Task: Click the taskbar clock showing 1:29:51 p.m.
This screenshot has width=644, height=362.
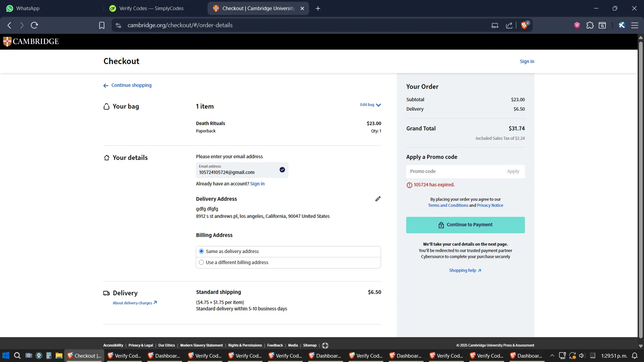Action: pos(614,356)
